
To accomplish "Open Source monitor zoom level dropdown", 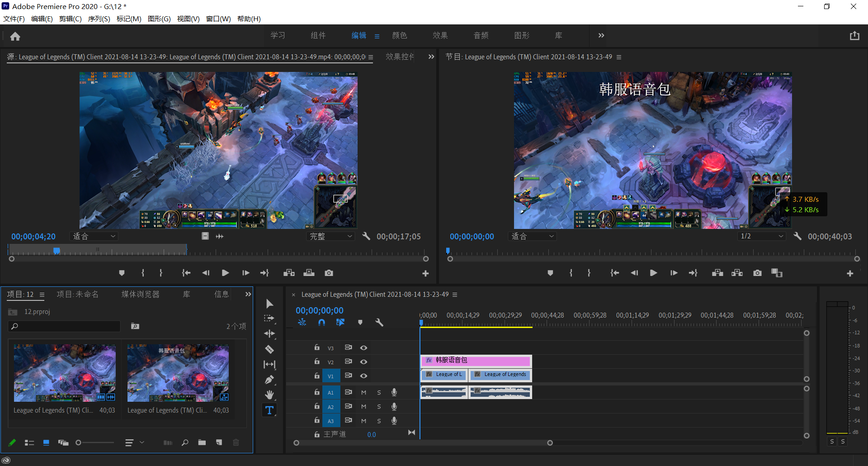I will [x=94, y=236].
